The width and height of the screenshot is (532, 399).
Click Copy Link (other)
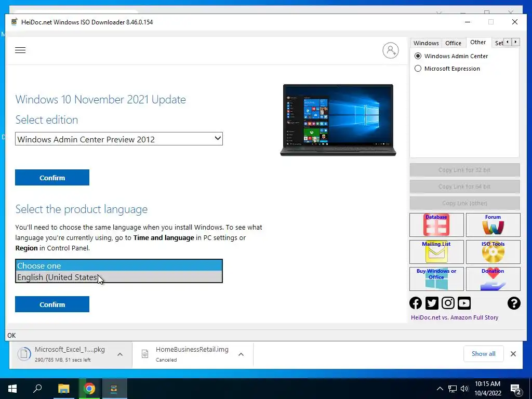464,203
